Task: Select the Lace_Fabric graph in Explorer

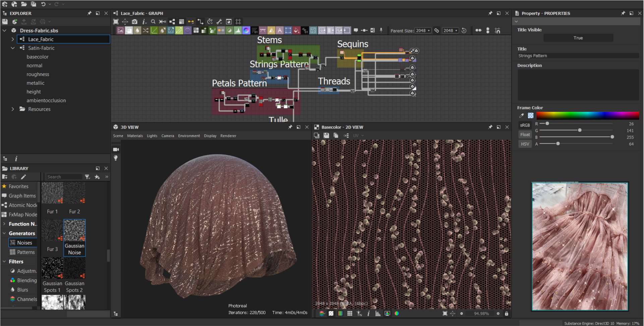Action: (63, 39)
